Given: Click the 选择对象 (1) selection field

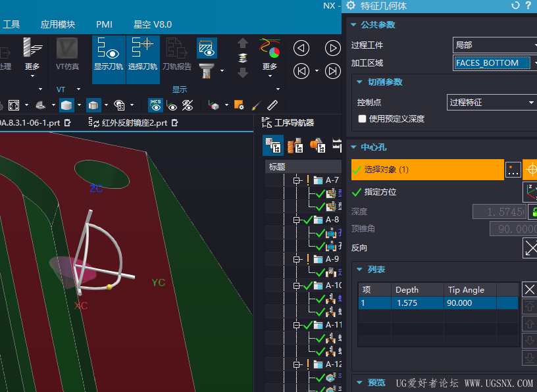Looking at the screenshot, I should tap(427, 170).
